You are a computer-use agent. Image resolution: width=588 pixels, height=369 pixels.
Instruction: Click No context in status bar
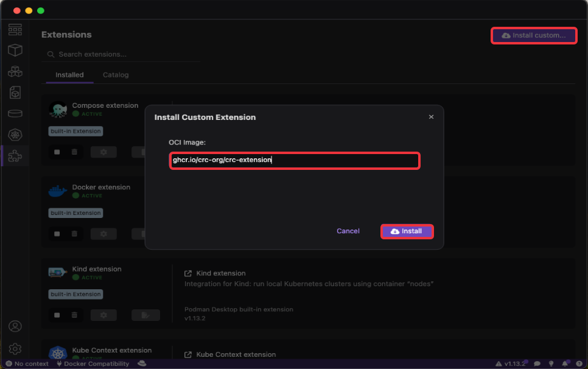(x=27, y=364)
